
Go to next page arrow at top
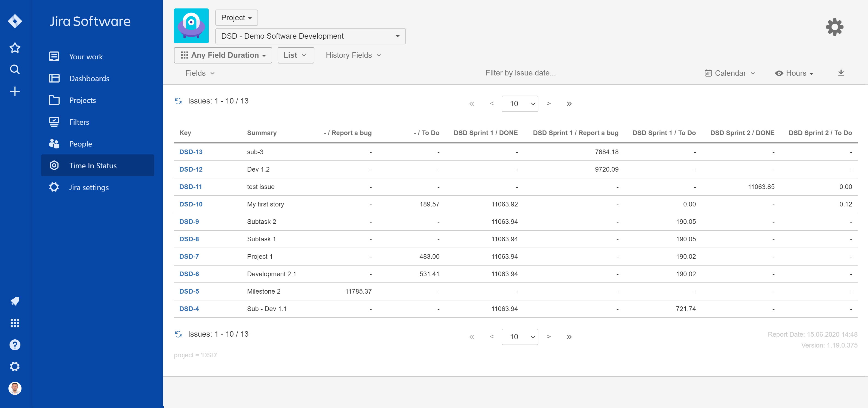tap(548, 103)
